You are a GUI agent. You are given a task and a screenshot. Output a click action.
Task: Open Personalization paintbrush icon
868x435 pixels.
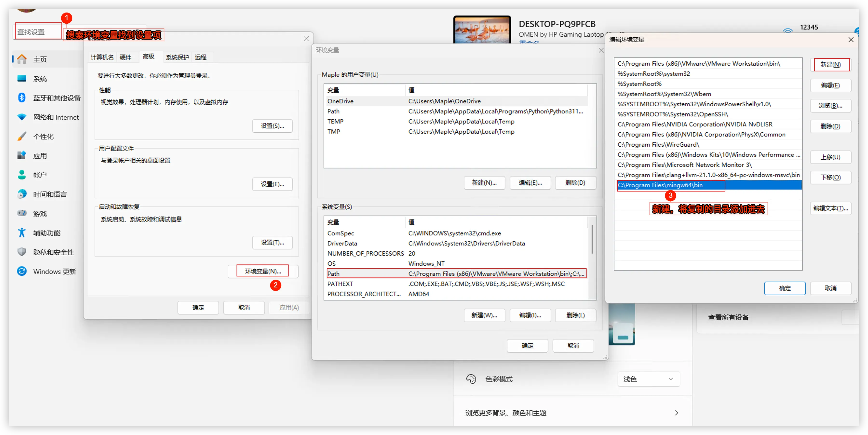pyautogui.click(x=22, y=136)
